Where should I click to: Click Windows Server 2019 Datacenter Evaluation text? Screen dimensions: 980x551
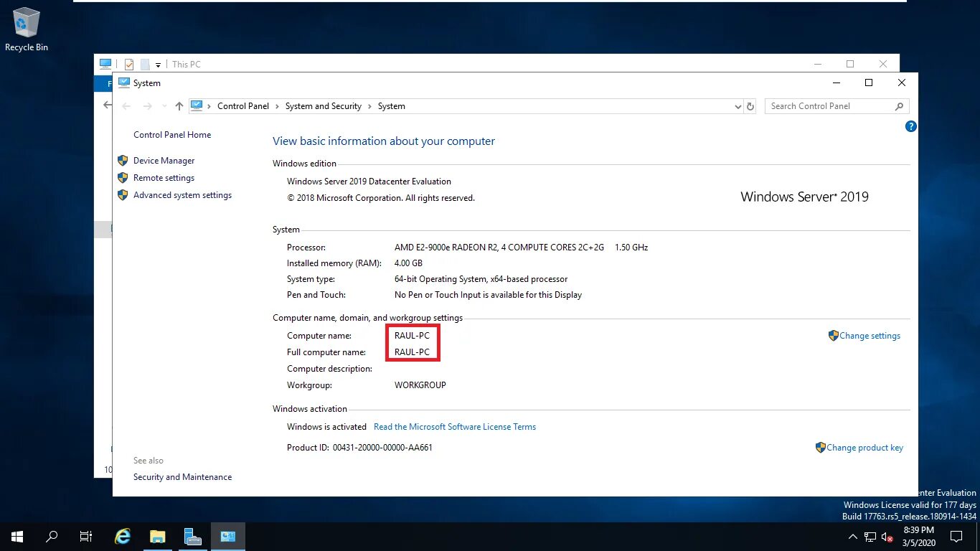(x=369, y=182)
